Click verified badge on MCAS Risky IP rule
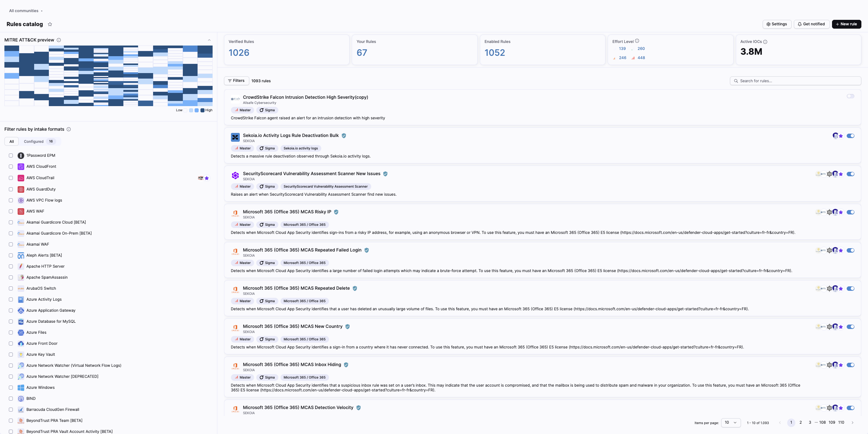868x434 pixels. pyautogui.click(x=336, y=212)
